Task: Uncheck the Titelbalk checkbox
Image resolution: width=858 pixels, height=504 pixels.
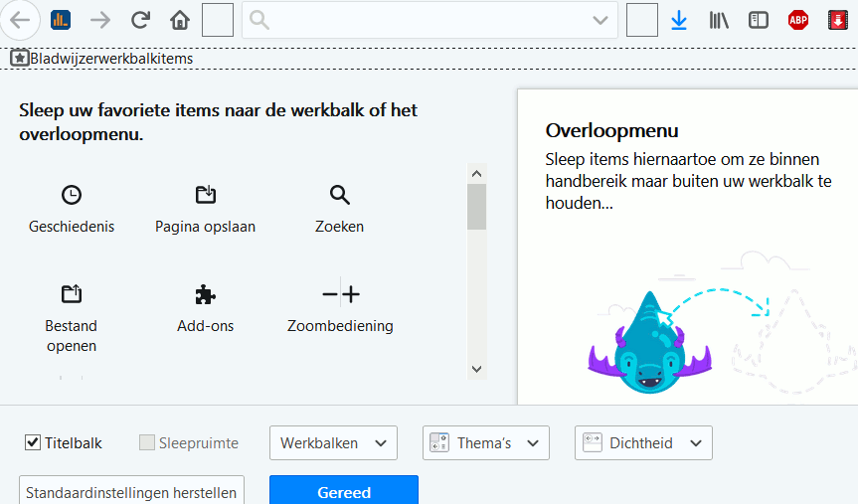Action: click(x=33, y=442)
